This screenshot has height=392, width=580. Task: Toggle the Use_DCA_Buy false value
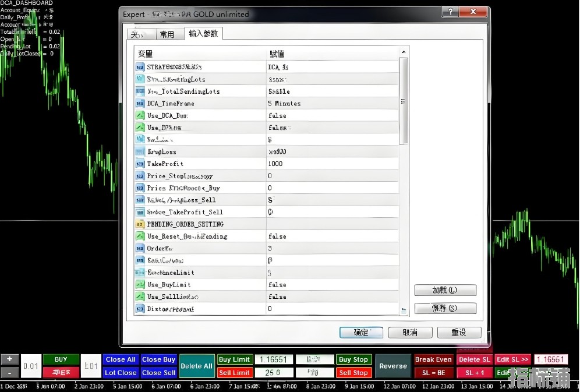point(277,115)
